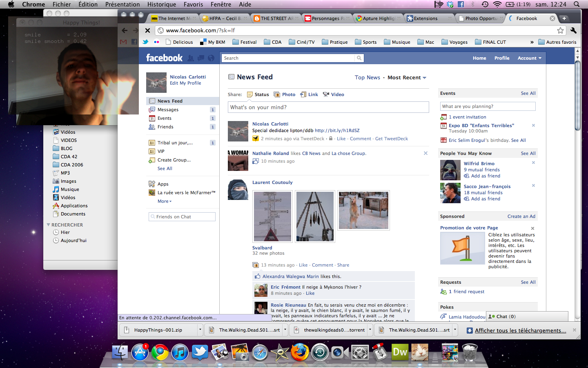Open Chrome wrench settings menu
588x368 pixels.
(x=573, y=30)
